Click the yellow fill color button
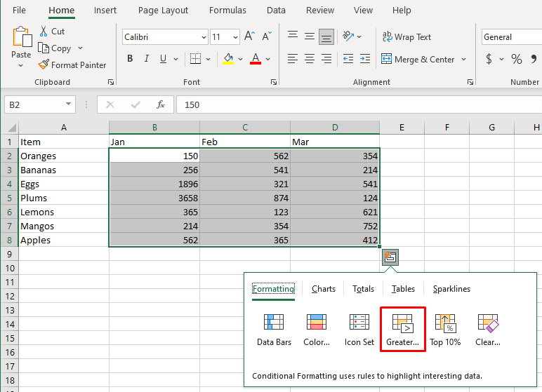 [228, 59]
